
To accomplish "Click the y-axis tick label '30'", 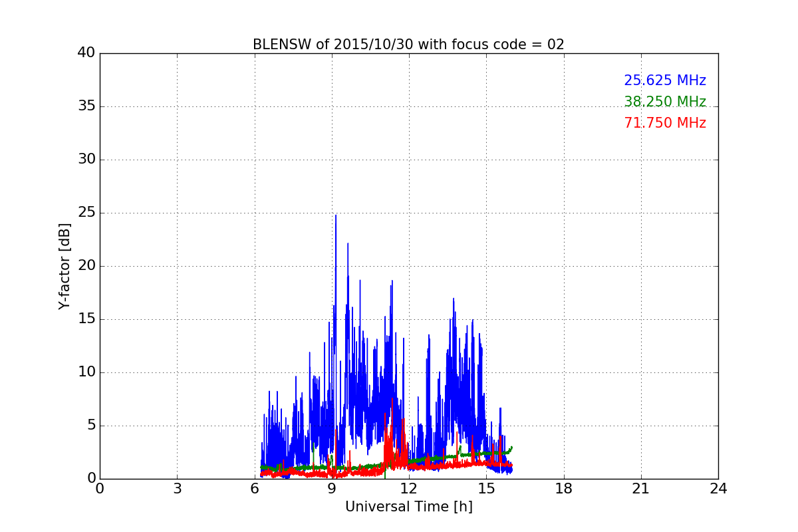I will (86, 160).
